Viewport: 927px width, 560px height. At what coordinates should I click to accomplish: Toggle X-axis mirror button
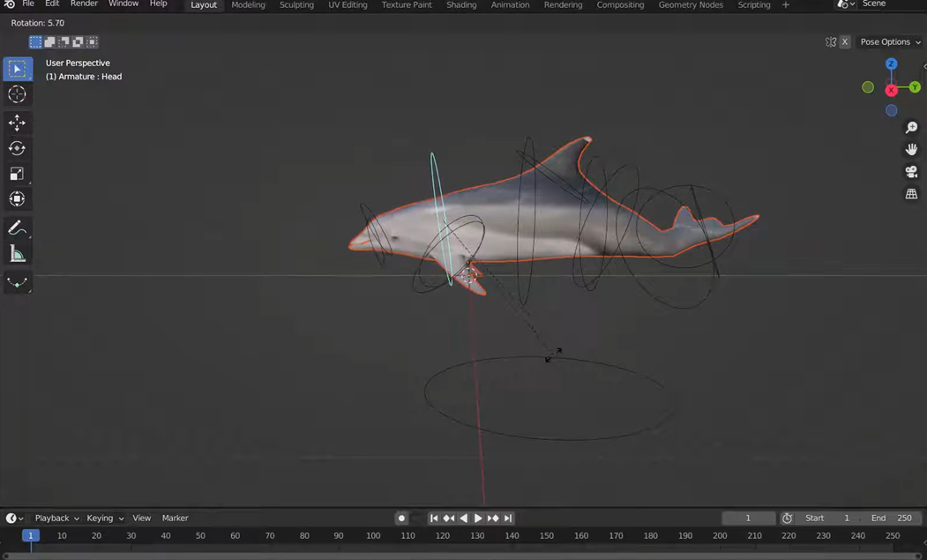coord(844,42)
